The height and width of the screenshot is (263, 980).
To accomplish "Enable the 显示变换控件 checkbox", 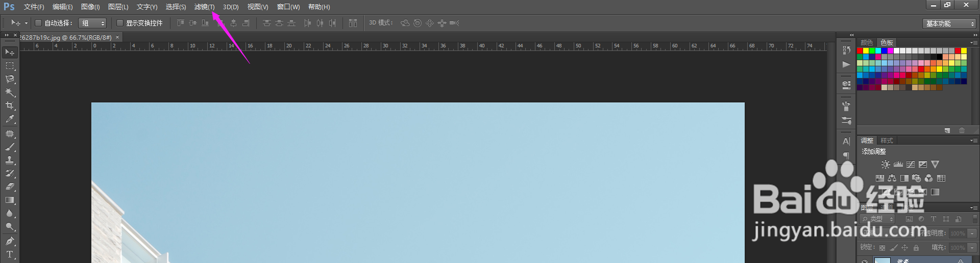I will (120, 23).
